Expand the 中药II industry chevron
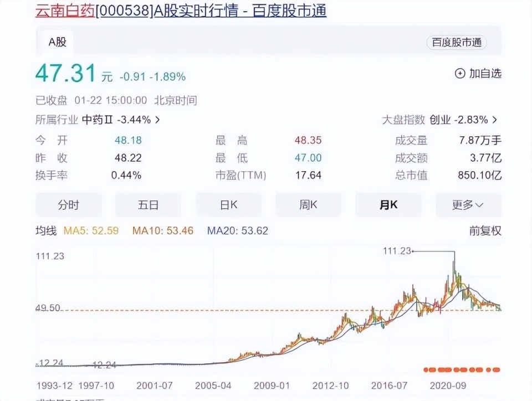Image resolution: width=532 pixels, height=401 pixels. point(157,120)
